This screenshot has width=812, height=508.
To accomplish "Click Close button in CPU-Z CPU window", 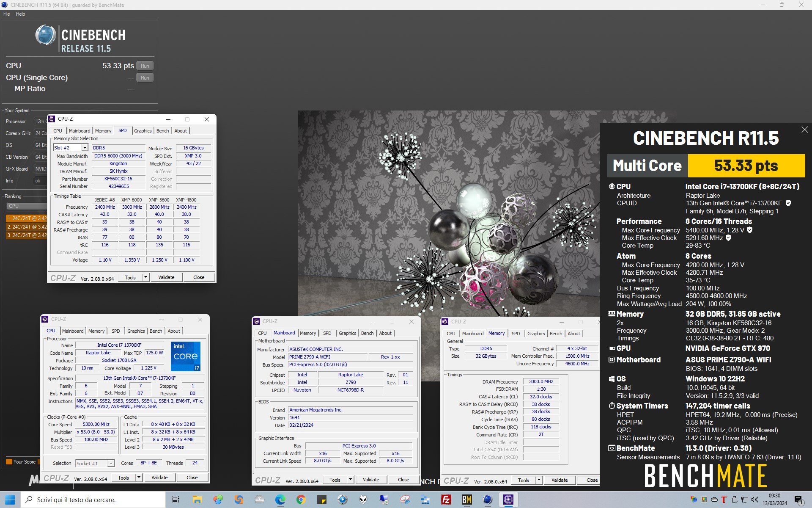I will [192, 478].
